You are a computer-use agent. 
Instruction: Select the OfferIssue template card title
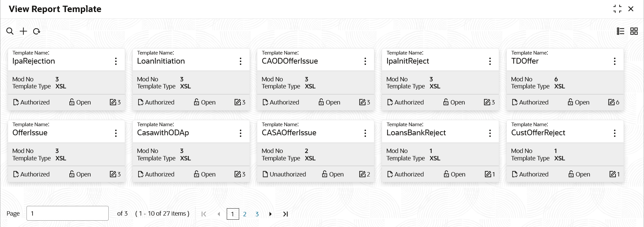click(x=30, y=133)
